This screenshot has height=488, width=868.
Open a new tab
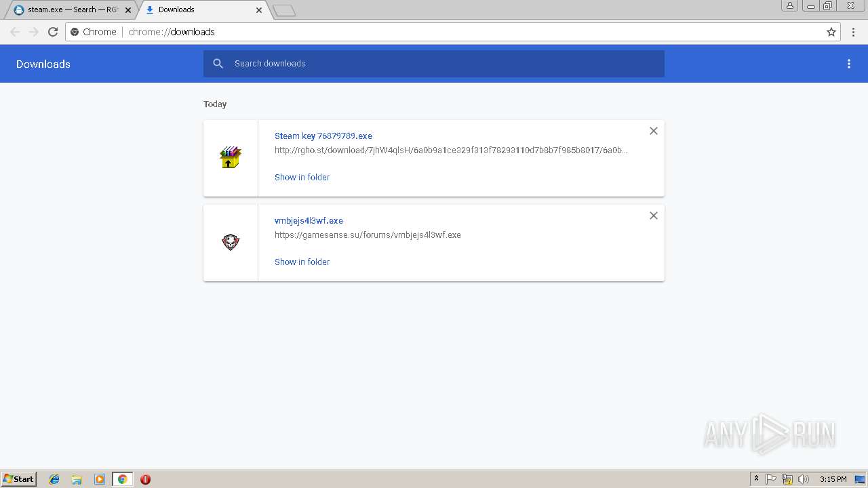click(284, 10)
